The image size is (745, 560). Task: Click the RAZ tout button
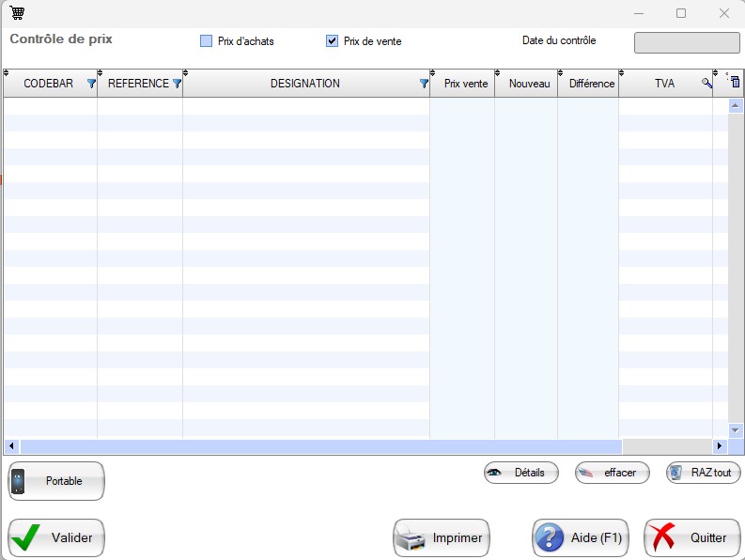(x=703, y=473)
